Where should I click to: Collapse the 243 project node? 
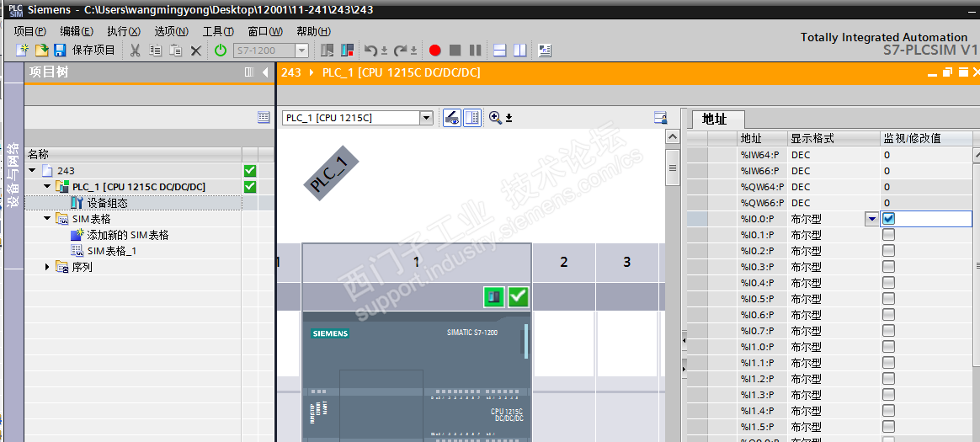[32, 171]
